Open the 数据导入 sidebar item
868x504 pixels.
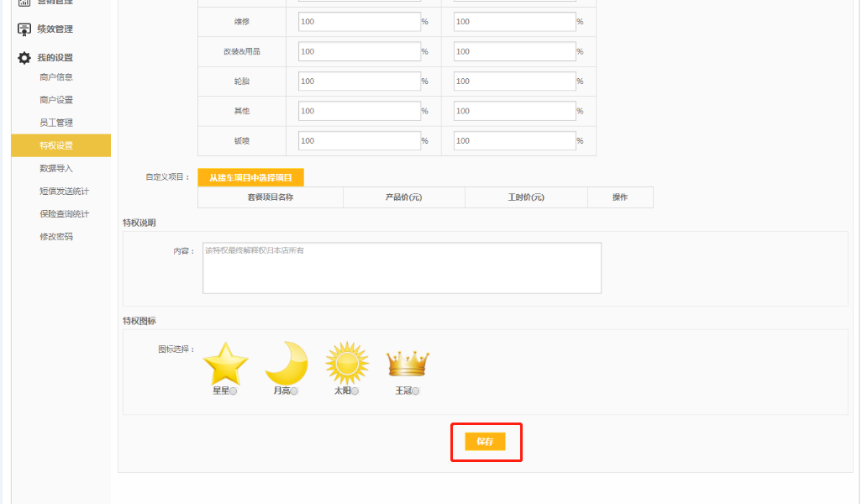(x=56, y=168)
